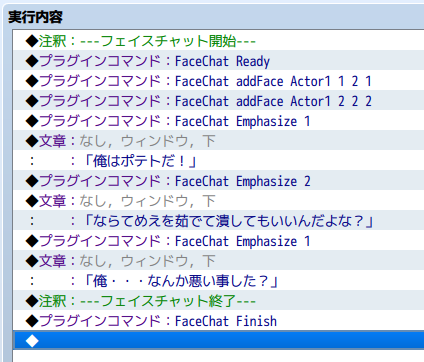The image size is (424, 362).
Task: Click the "FaceChat addFace Actor1 1 2 1" command
Action: (x=219, y=81)
